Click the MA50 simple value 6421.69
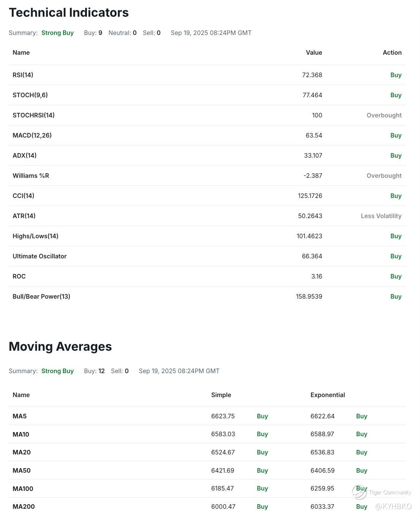 coord(223,470)
